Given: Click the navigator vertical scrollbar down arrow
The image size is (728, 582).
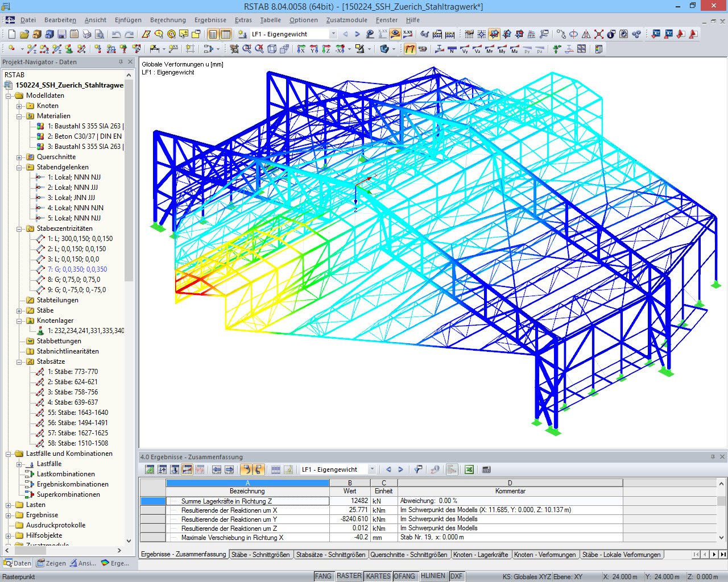Looking at the screenshot, I should (x=129, y=541).
